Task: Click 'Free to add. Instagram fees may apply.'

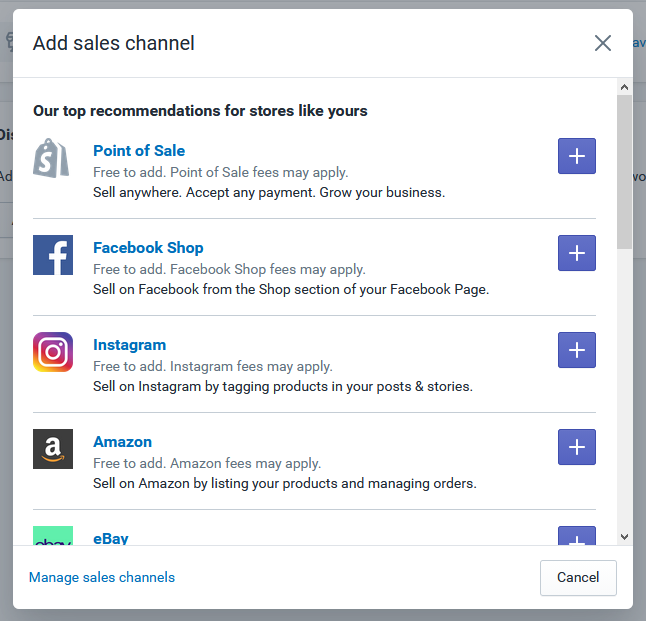Action: coord(213,366)
